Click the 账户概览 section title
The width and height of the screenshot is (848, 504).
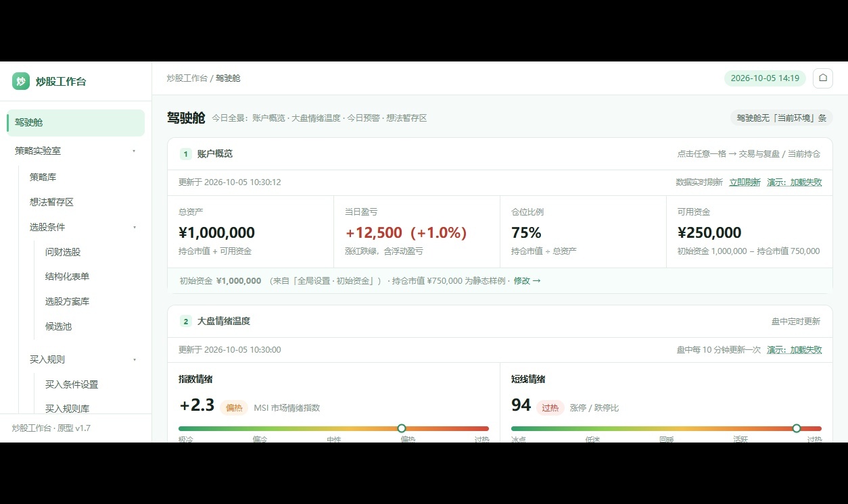click(215, 154)
